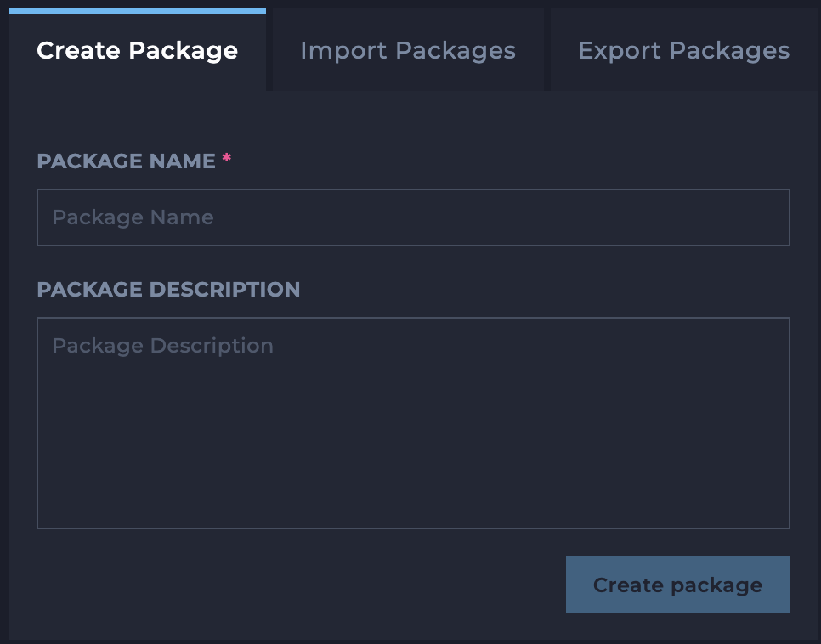This screenshot has height=644, width=821.
Task: Select the Create Package tab
Action: [x=138, y=50]
